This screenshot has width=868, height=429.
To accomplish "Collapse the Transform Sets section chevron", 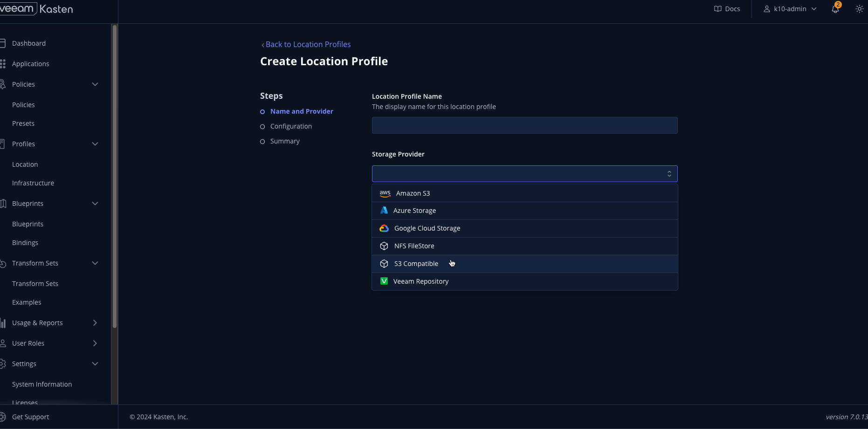I will [95, 263].
